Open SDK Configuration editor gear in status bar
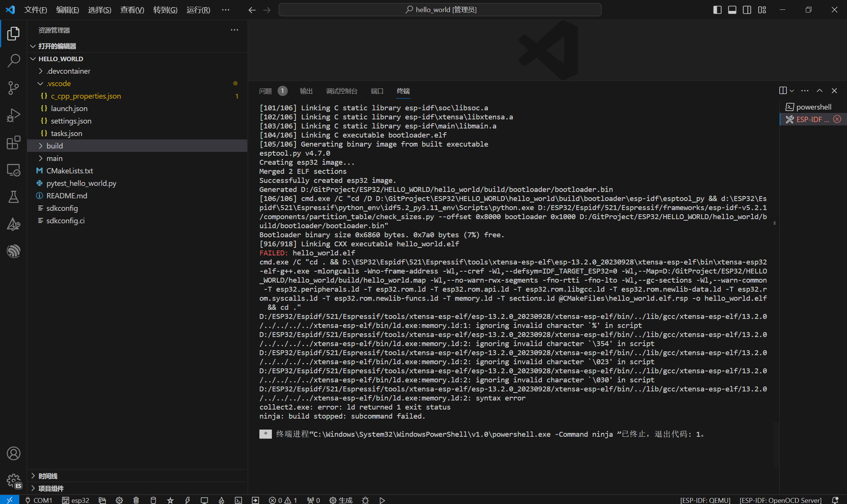 119,500
